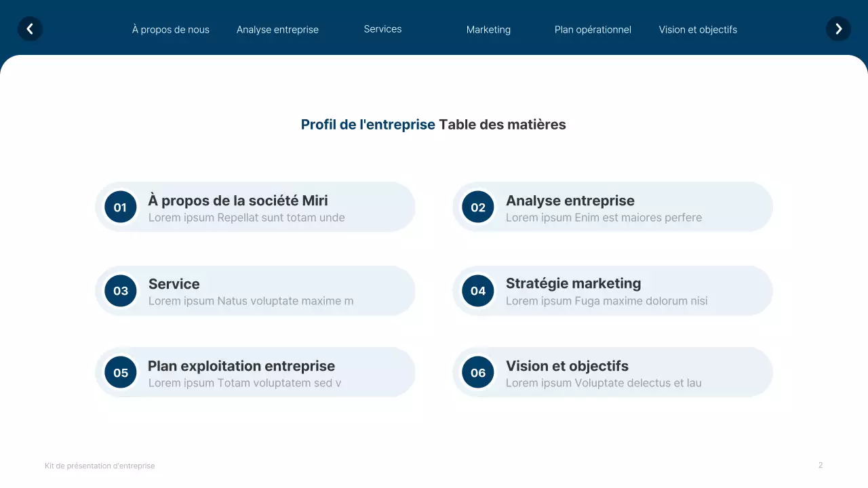Click the left navigation arrow
This screenshot has width=868, height=488.
click(30, 29)
